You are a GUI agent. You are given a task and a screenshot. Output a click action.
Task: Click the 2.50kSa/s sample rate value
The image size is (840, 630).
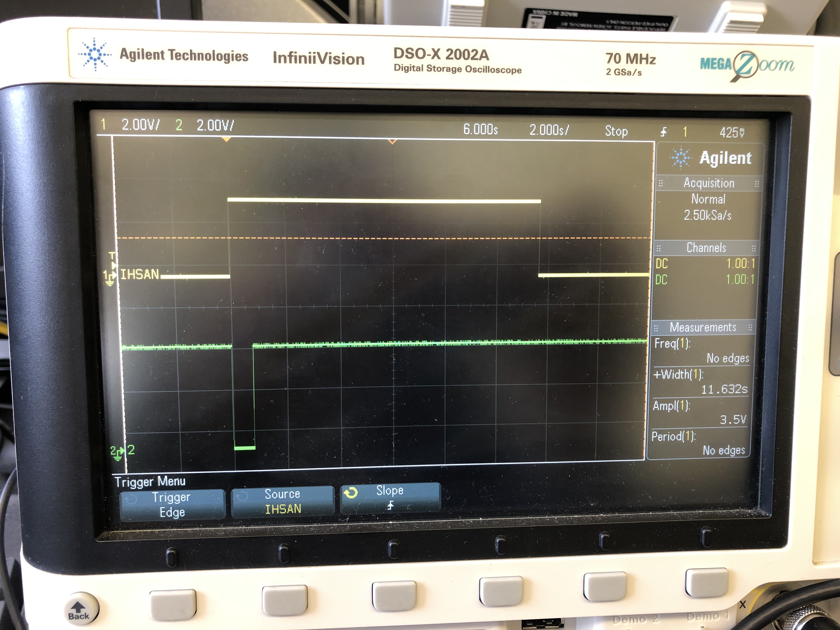[707, 215]
